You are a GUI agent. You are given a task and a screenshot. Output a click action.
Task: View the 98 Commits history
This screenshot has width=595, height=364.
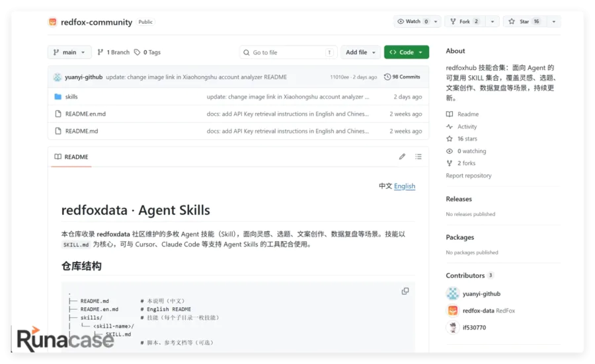point(402,77)
